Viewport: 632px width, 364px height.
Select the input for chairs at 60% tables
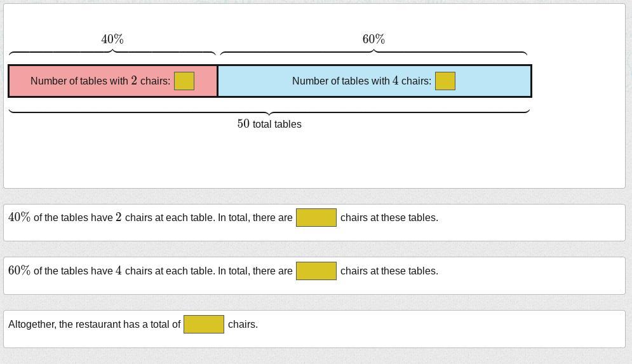coord(316,271)
